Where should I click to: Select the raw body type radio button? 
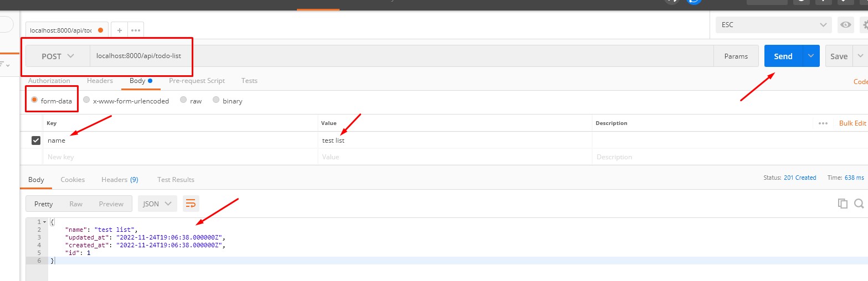pos(183,101)
